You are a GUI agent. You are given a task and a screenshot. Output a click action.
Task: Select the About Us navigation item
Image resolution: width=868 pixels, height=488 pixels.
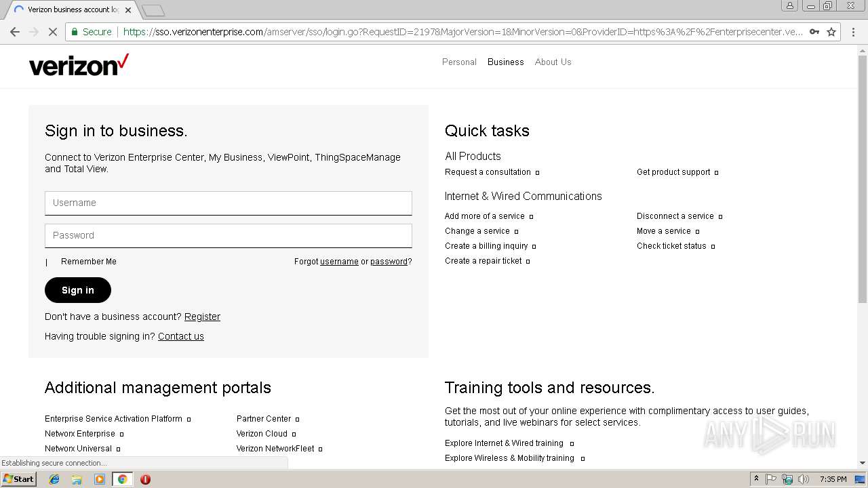point(553,62)
